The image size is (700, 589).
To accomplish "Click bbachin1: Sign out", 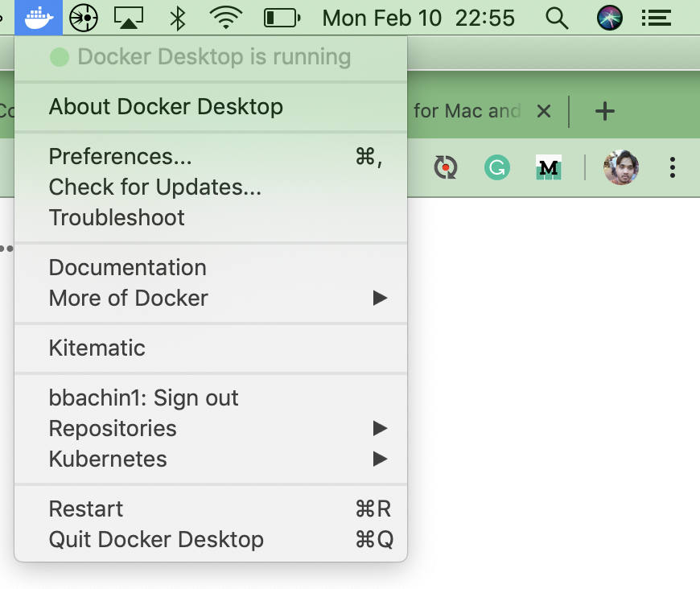I will (211, 397).
